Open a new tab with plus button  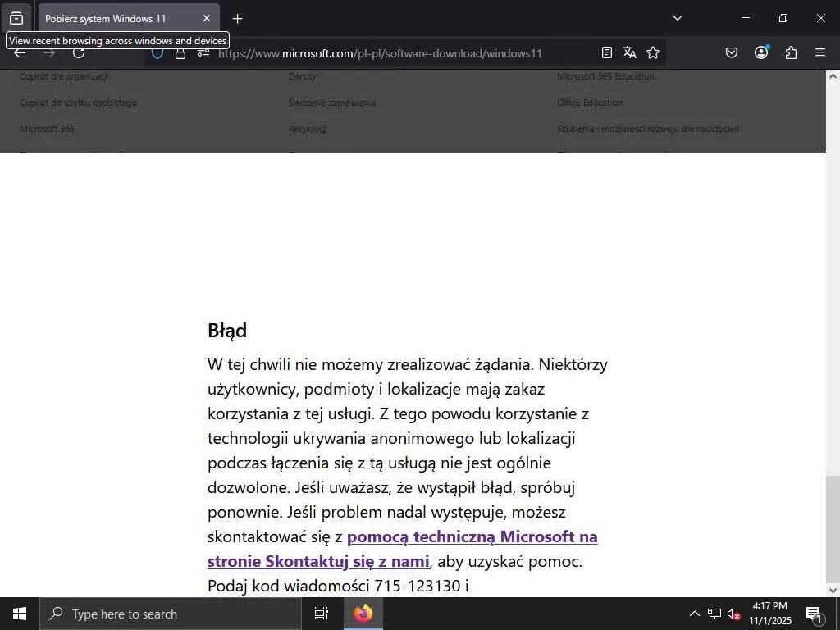(237, 19)
